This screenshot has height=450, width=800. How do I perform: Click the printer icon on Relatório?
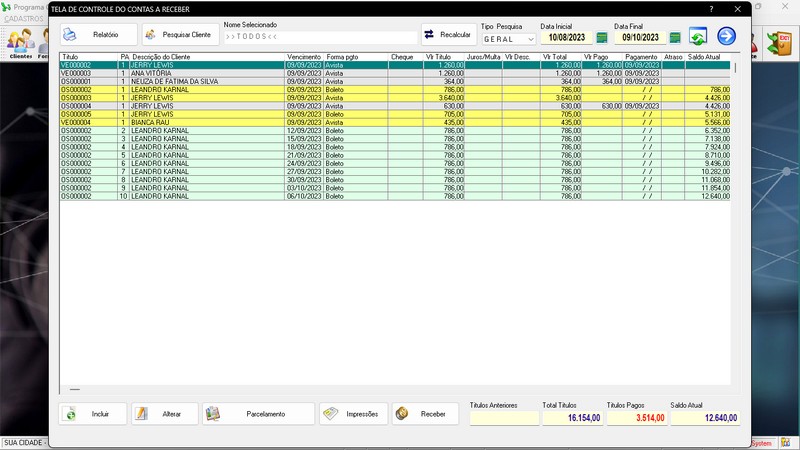point(69,35)
